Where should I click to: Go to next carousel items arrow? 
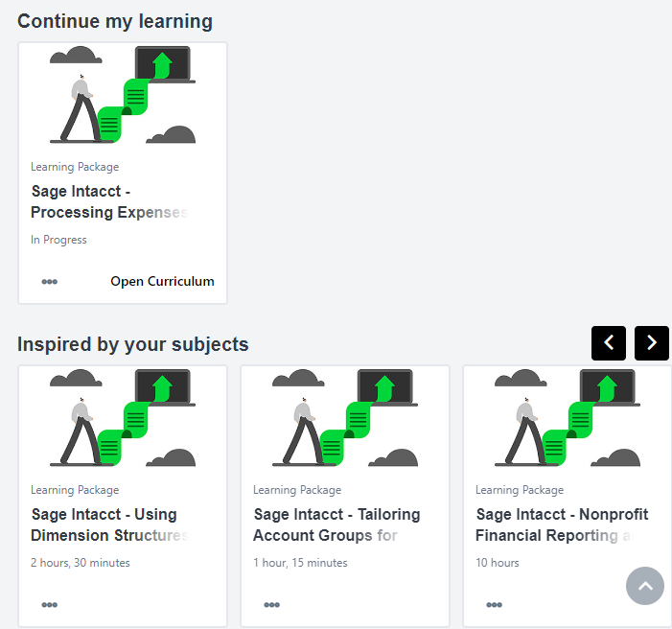[652, 343]
